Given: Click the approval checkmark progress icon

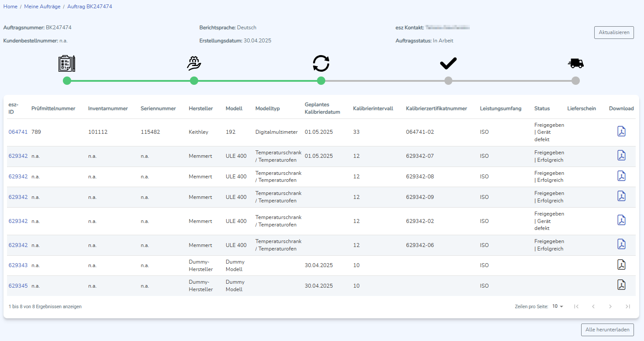Looking at the screenshot, I should point(448,63).
